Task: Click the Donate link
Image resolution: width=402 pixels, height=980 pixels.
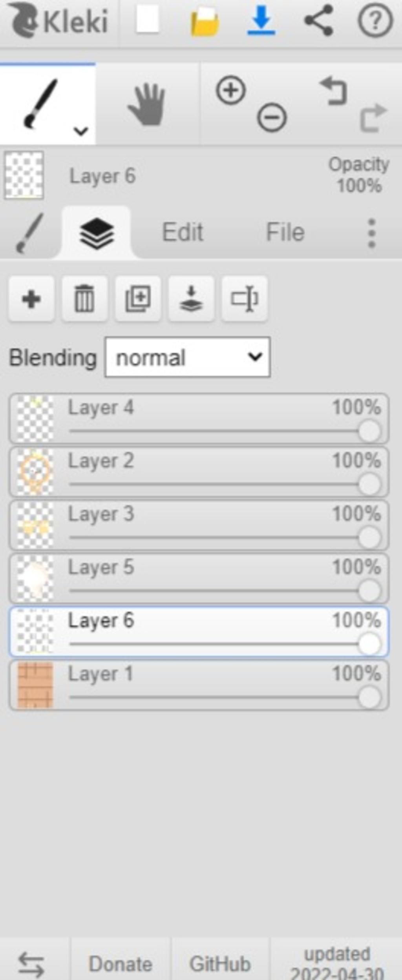Action: coord(121,964)
